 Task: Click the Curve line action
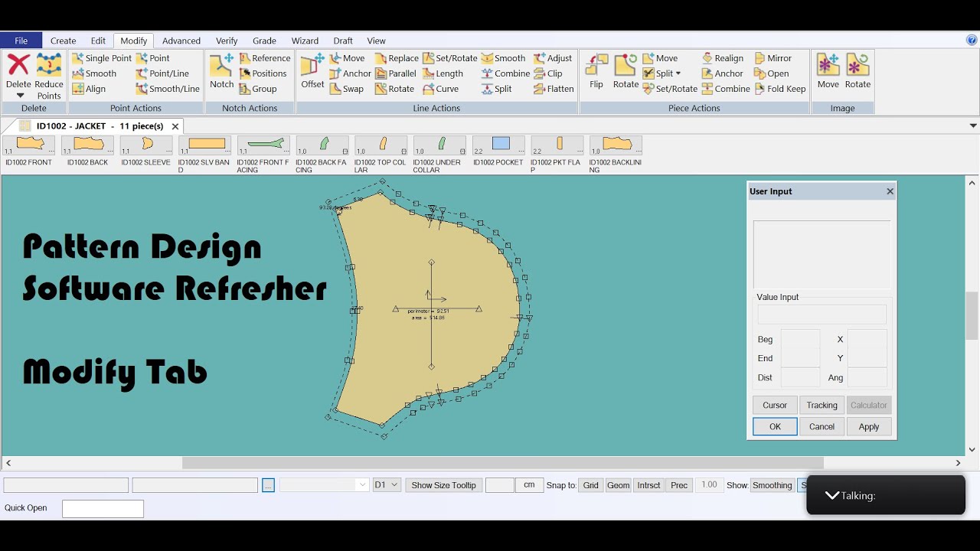pyautogui.click(x=441, y=89)
